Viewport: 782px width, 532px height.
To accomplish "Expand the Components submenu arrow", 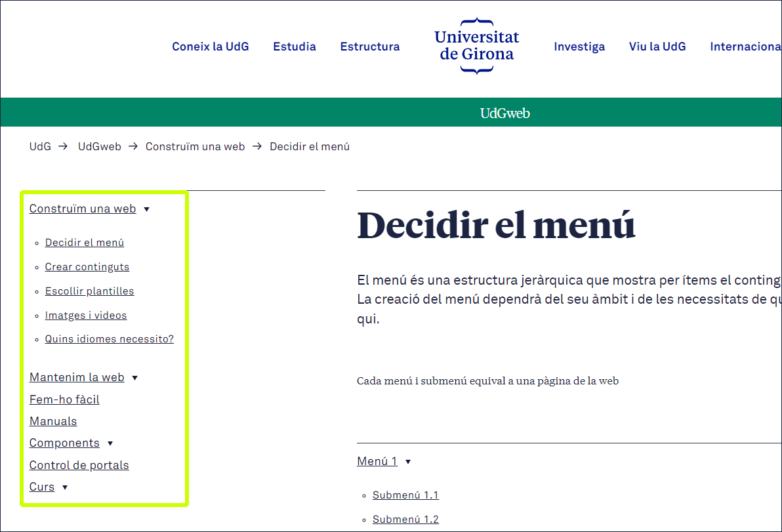I will pyautogui.click(x=110, y=443).
